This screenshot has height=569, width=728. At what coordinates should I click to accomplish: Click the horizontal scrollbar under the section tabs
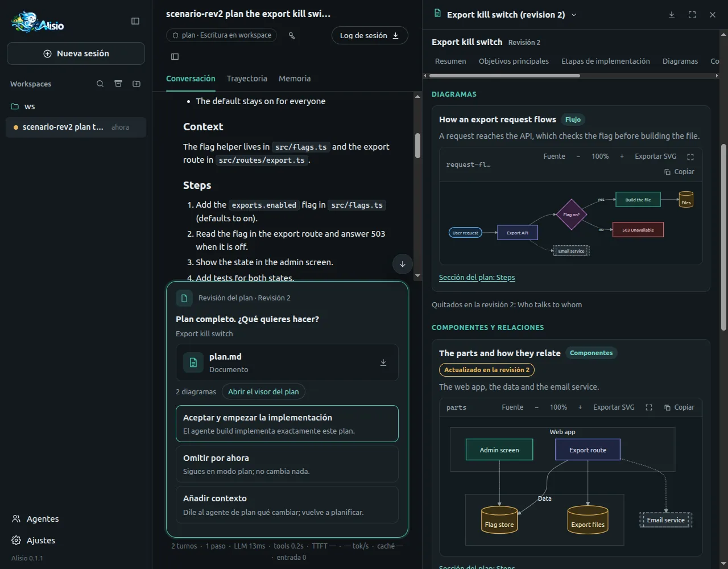(505, 75)
